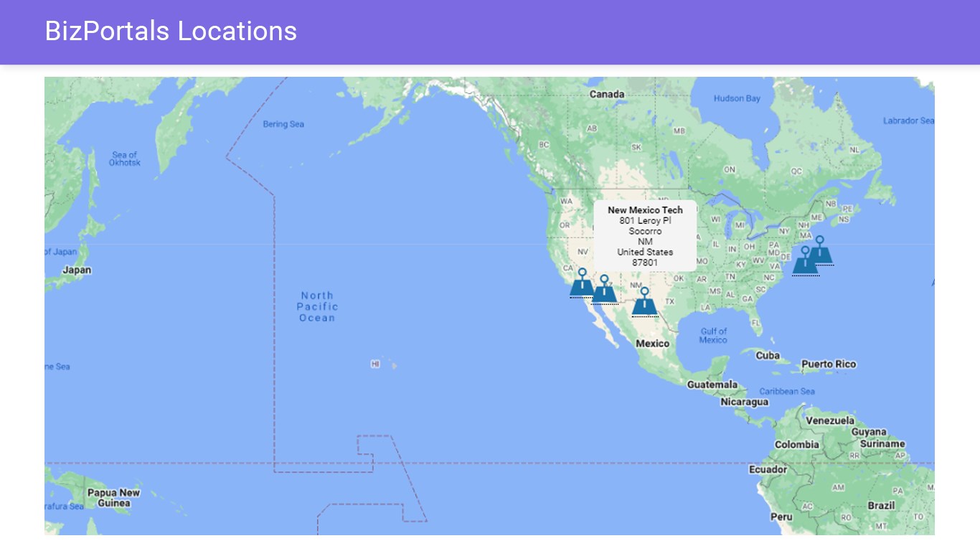Viewport: 980px width, 551px height.
Task: Click the 87801 zip code in popup
Action: pyautogui.click(x=645, y=263)
